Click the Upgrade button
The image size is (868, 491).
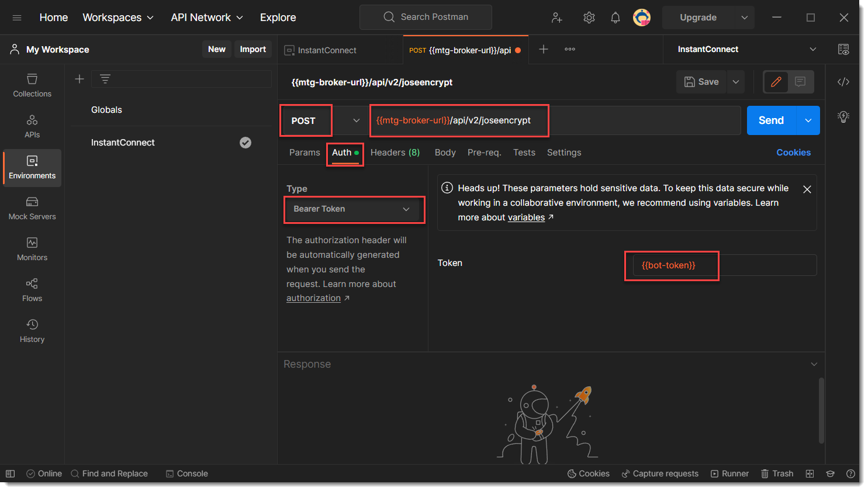[x=698, y=18]
